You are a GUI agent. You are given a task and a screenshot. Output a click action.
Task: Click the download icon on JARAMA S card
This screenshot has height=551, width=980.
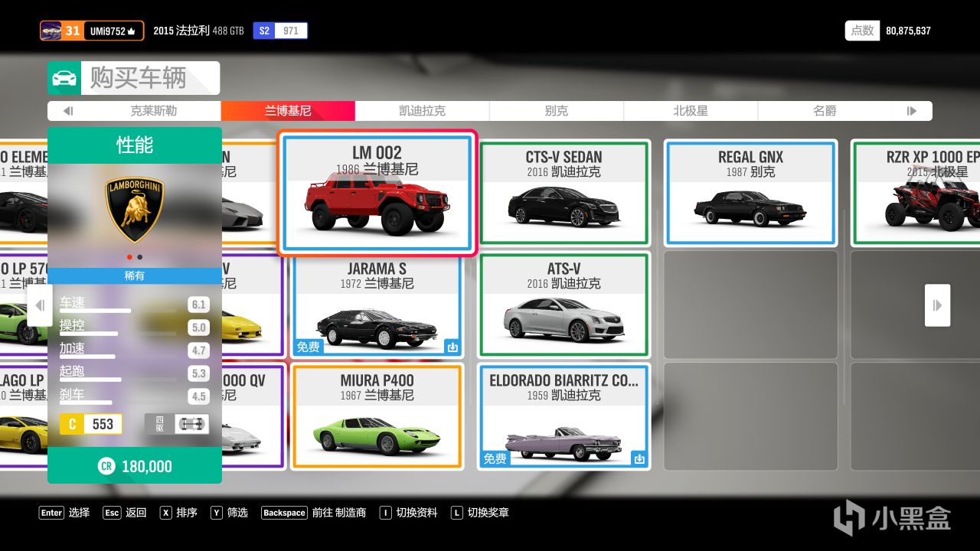[452, 347]
